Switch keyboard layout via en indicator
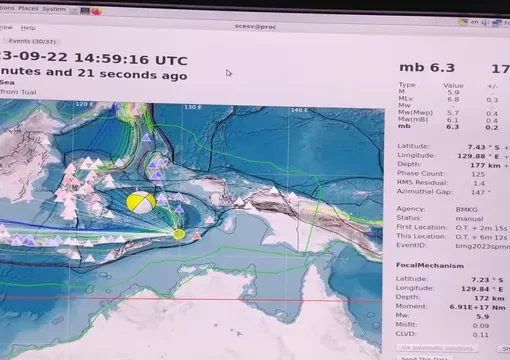510x360 pixels. click(474, 22)
